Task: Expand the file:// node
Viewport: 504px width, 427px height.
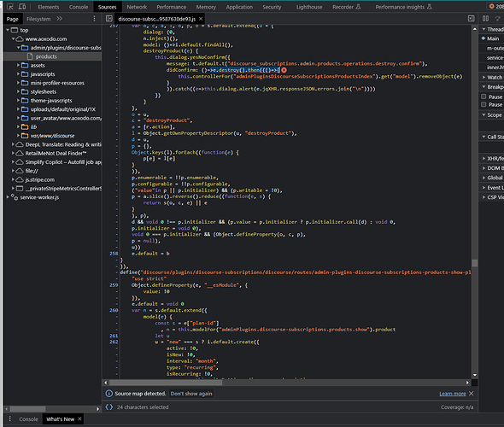Action: pyautogui.click(x=13, y=171)
